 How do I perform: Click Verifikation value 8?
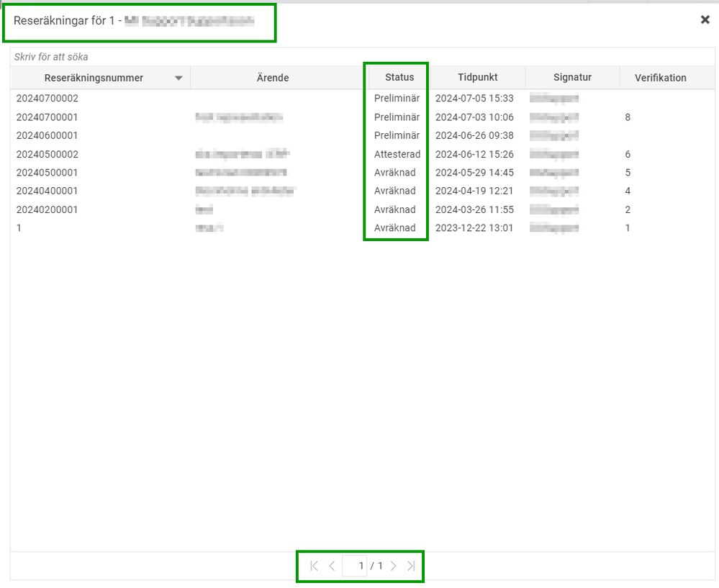click(628, 117)
